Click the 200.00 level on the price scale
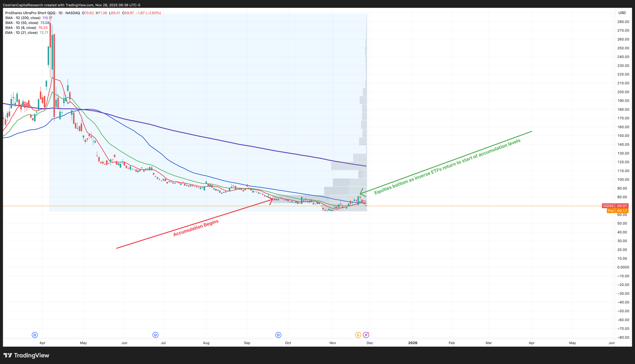The image size is (635, 364). point(623,92)
